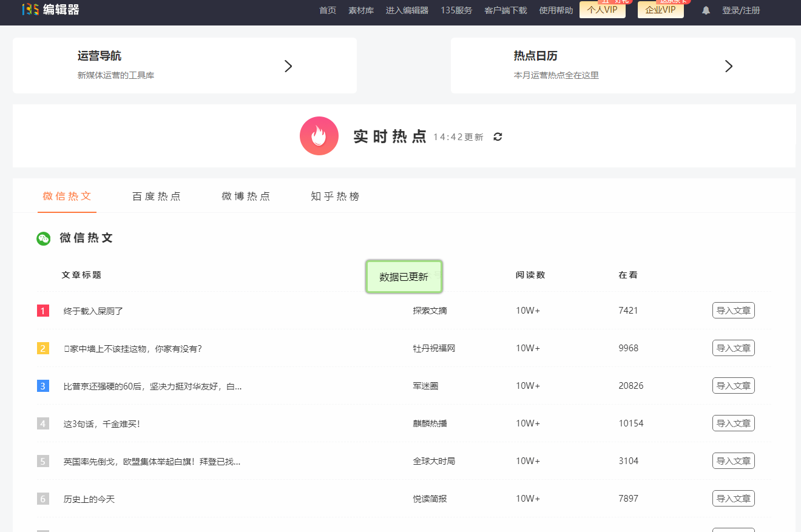801x532 pixels.
Task: Click source name 麒麟热播
Action: (430, 423)
